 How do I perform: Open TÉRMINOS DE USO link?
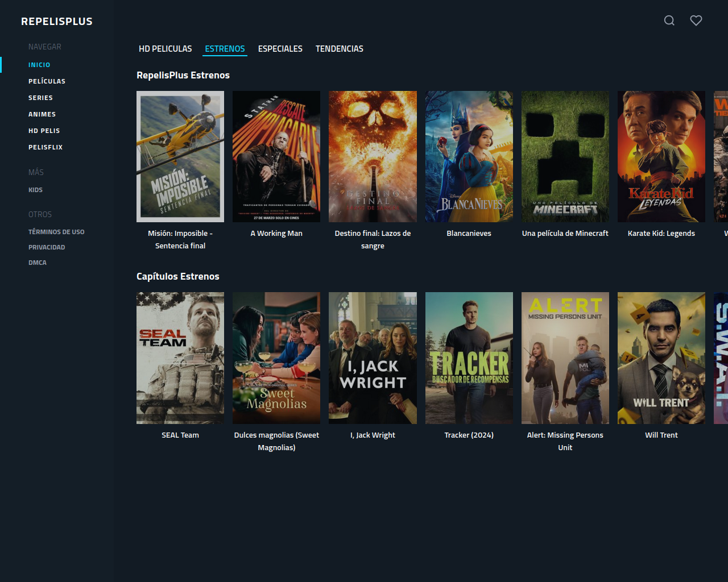pos(56,232)
